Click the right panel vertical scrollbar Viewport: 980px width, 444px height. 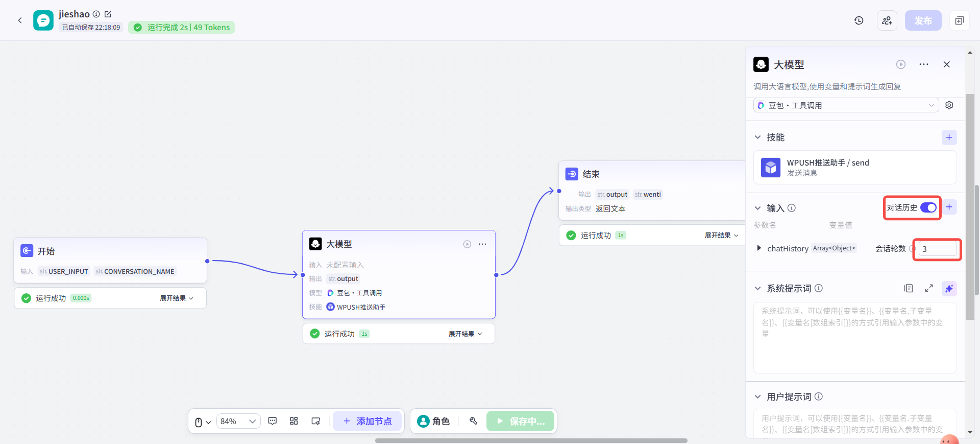point(970,207)
